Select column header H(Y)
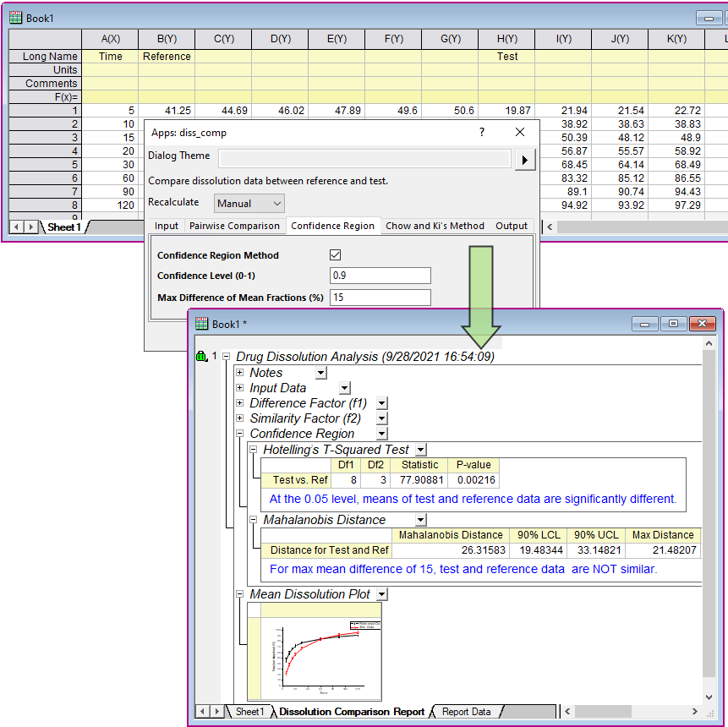Viewport: 728px width, 727px height. [506, 39]
